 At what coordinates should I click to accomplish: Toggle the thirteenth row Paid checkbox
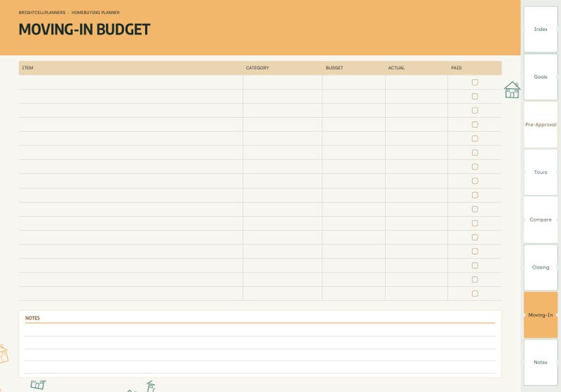(475, 251)
